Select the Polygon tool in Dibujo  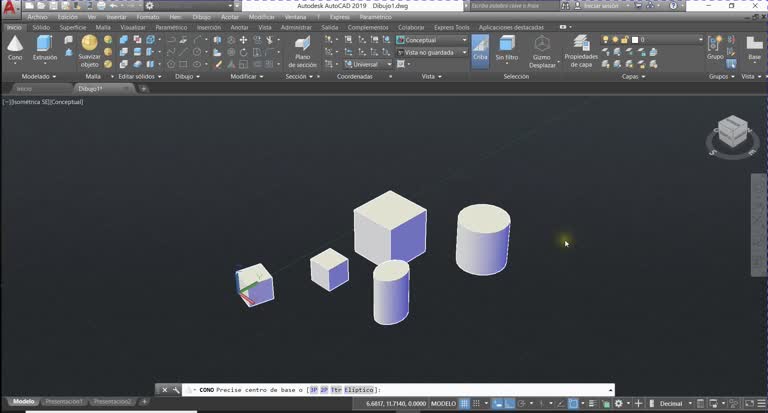click(x=171, y=64)
